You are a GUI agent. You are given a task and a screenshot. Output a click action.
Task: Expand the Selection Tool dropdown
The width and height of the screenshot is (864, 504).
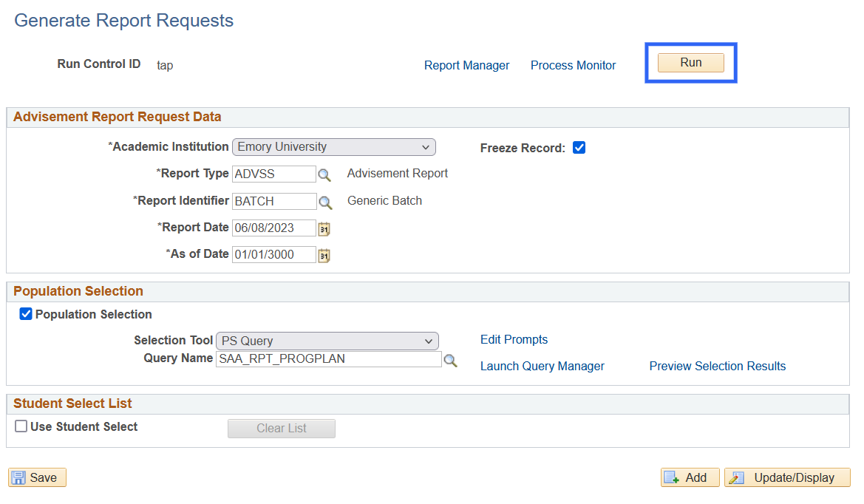pos(327,341)
